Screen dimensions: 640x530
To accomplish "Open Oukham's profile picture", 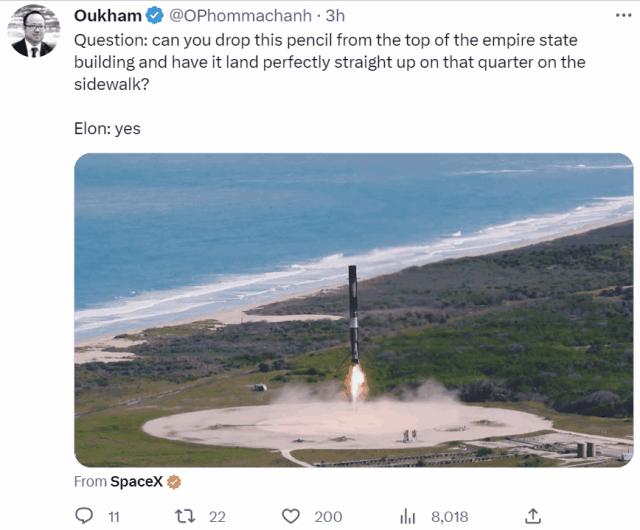I will pos(33,31).
